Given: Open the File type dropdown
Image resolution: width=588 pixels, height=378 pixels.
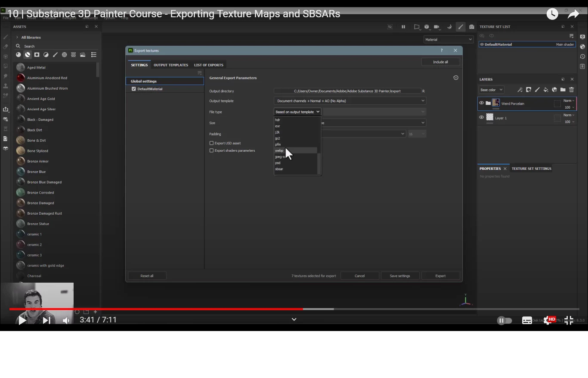Looking at the screenshot, I should (297, 112).
